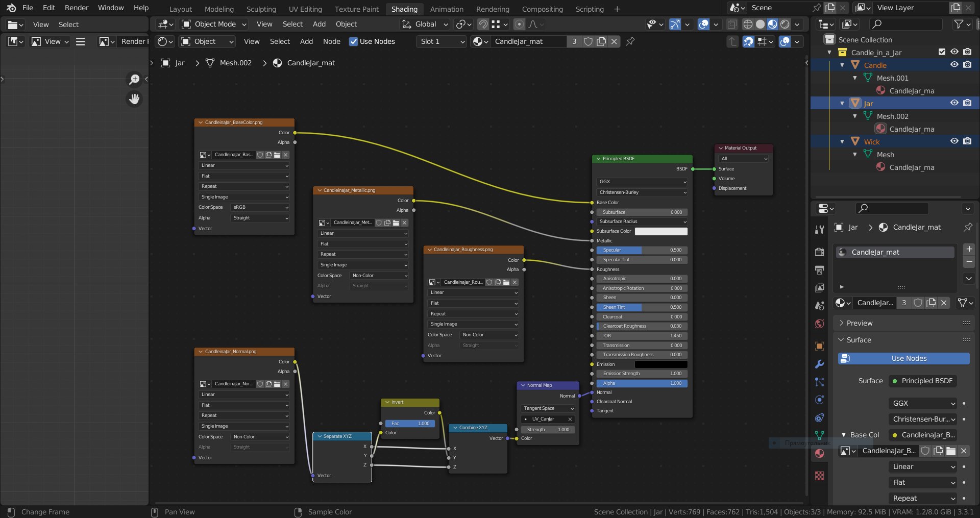Image resolution: width=980 pixels, height=518 pixels.
Task: Open the Add menu in node editor header
Action: coord(306,41)
